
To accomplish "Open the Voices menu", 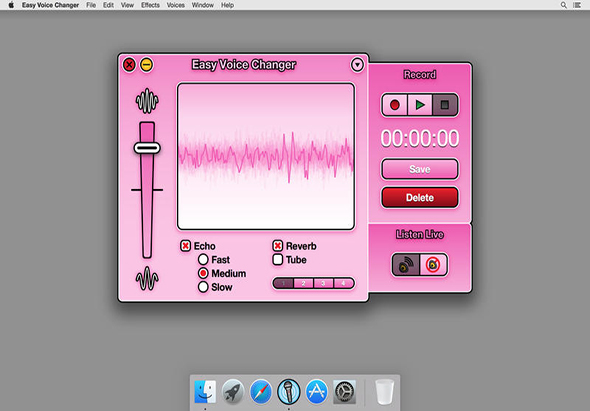I will point(176,5).
